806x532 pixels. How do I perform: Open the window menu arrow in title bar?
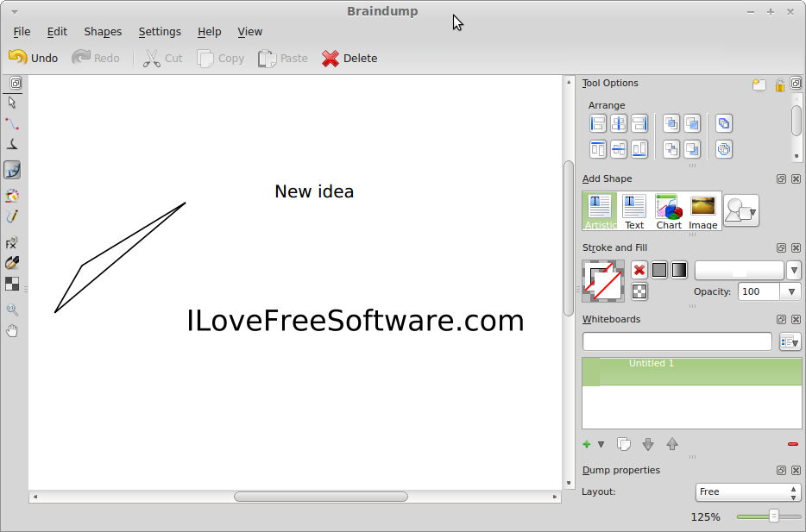[x=15, y=11]
